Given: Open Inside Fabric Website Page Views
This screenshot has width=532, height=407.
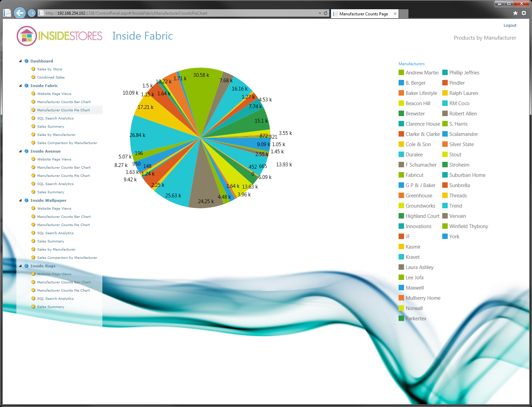Looking at the screenshot, I should pyautogui.click(x=54, y=94).
